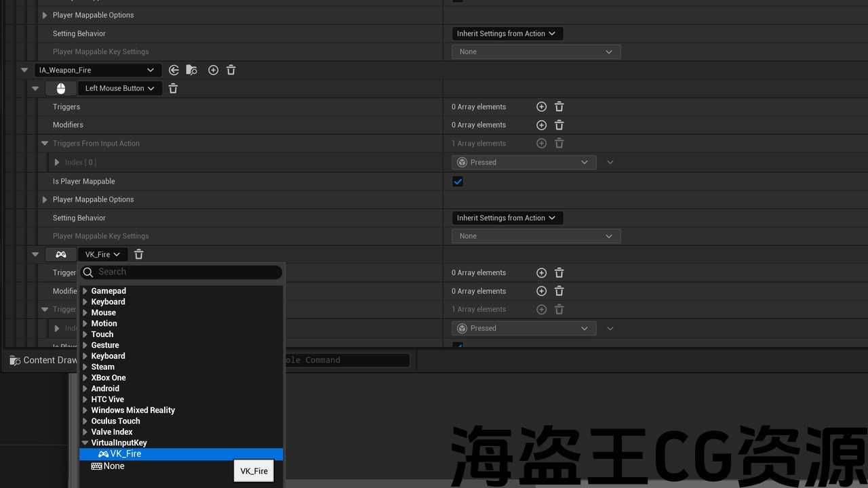Collapse the VirtualInputKey category
Screen dimensions: 868x488
click(85, 443)
